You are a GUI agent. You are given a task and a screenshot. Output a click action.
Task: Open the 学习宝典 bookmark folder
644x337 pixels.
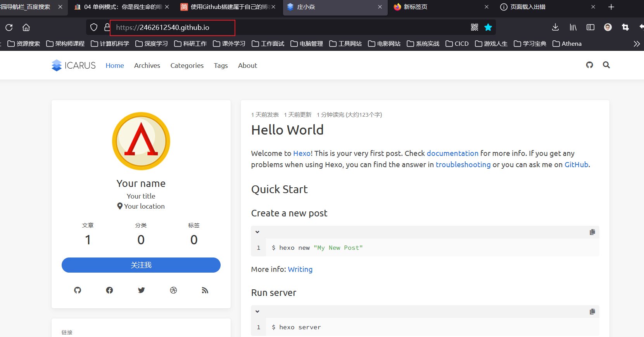coord(530,44)
